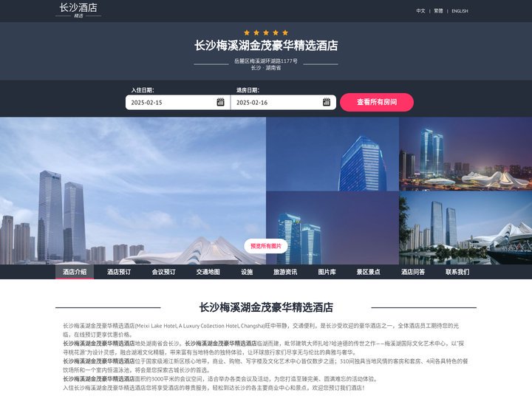Viewport: 532px width, 399px height.
Task: Open the 酒店介绍 tab
Action: [75, 272]
